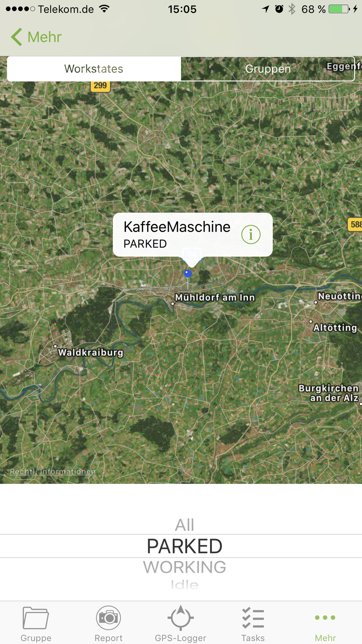
Task: Switch to the Gruppen segment
Action: click(x=268, y=68)
